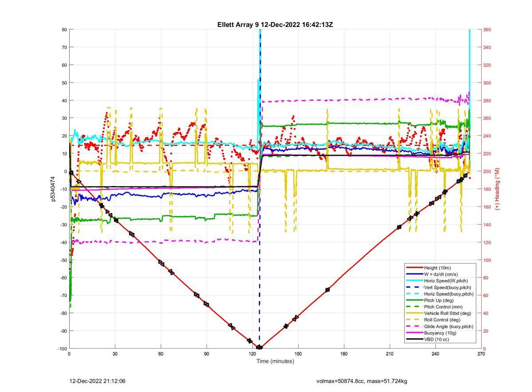Click the 'Vehicle Roll Stbd (deg)' legend entry
Screen dimensions: 532x392
(x=448, y=313)
